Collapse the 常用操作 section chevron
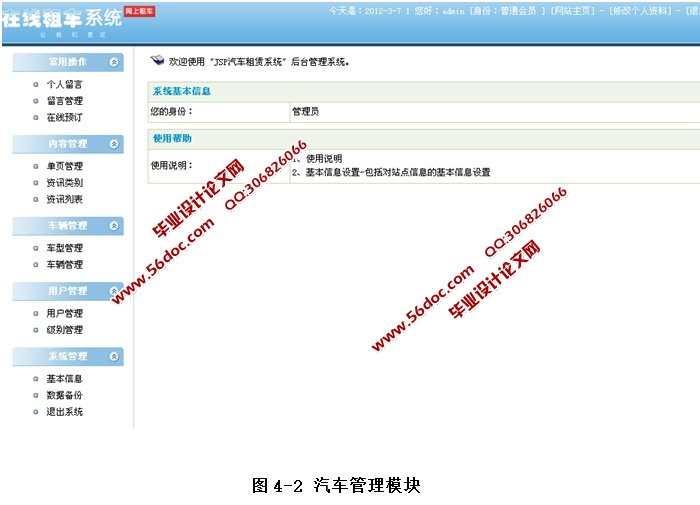Screen dimensions: 700x505 click(114, 62)
